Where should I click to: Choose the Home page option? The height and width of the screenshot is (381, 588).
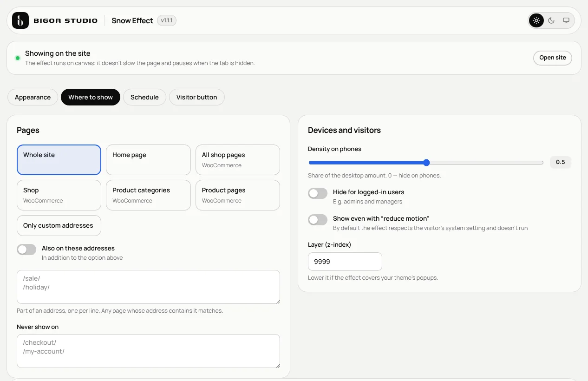click(x=148, y=160)
